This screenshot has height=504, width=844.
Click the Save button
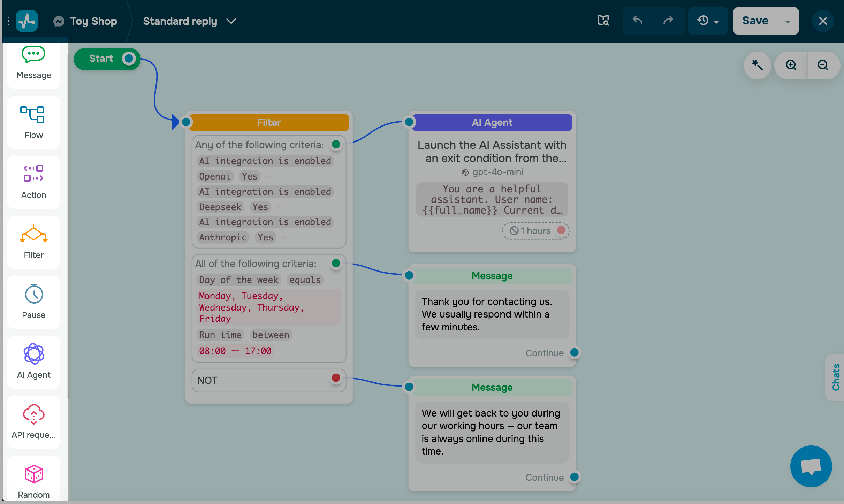(x=755, y=21)
